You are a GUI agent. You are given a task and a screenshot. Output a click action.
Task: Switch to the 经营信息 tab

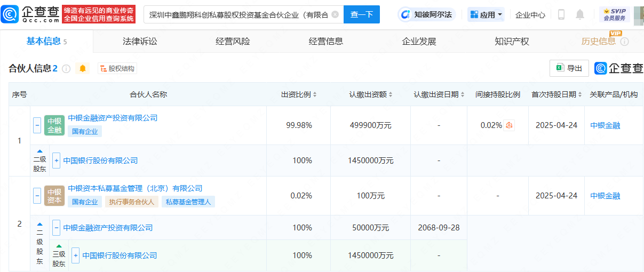pos(326,41)
